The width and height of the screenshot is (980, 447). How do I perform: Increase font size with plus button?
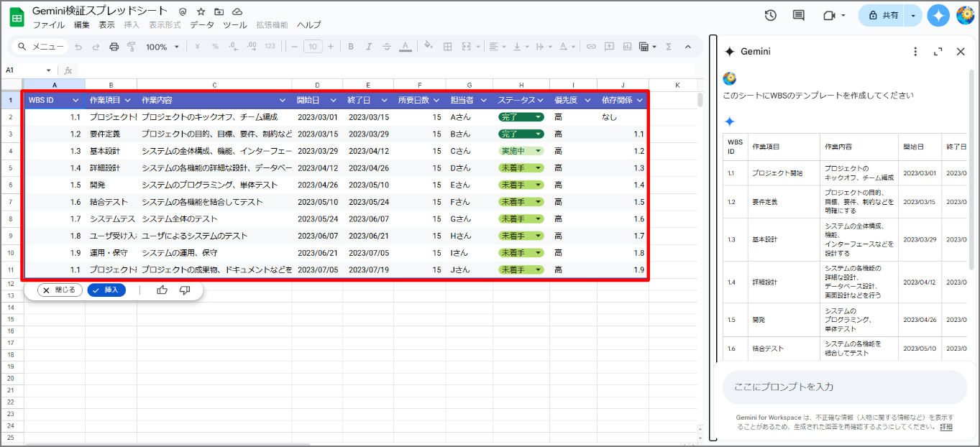(331, 47)
